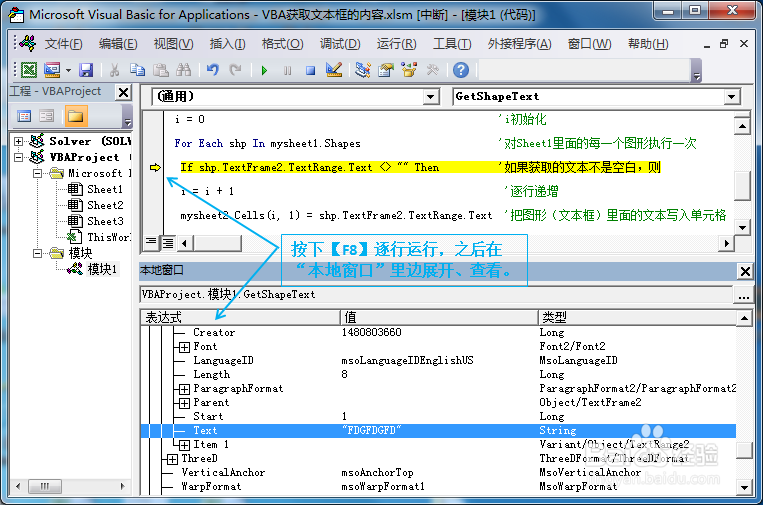Collapse the Microsoft Excel Objects folder
Screen dimensions: 763x505
click(x=37, y=173)
